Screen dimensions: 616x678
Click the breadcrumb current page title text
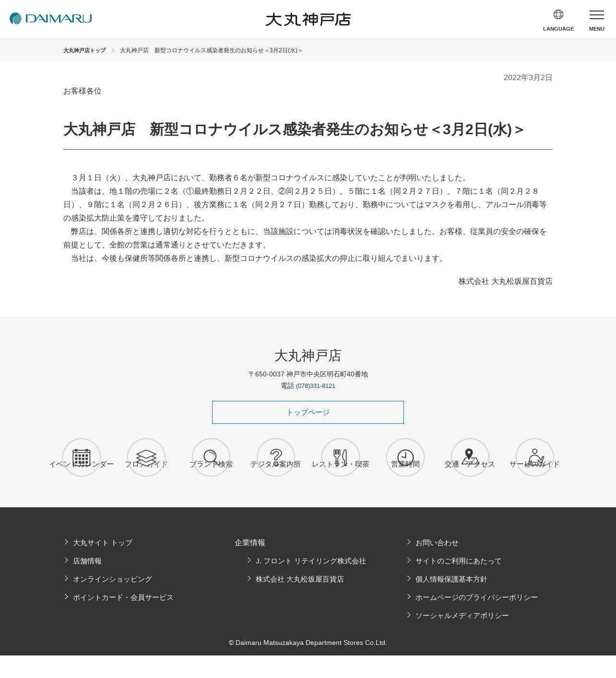tap(211, 50)
